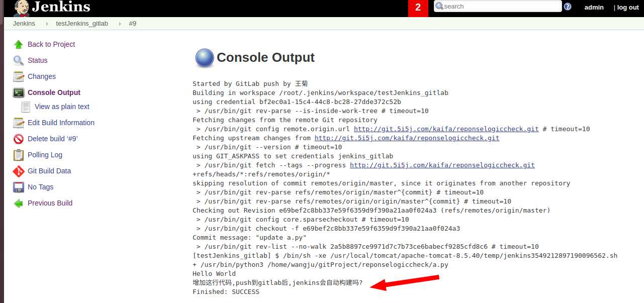
Task: Click the Jenkins title text in header
Action: 61,7
